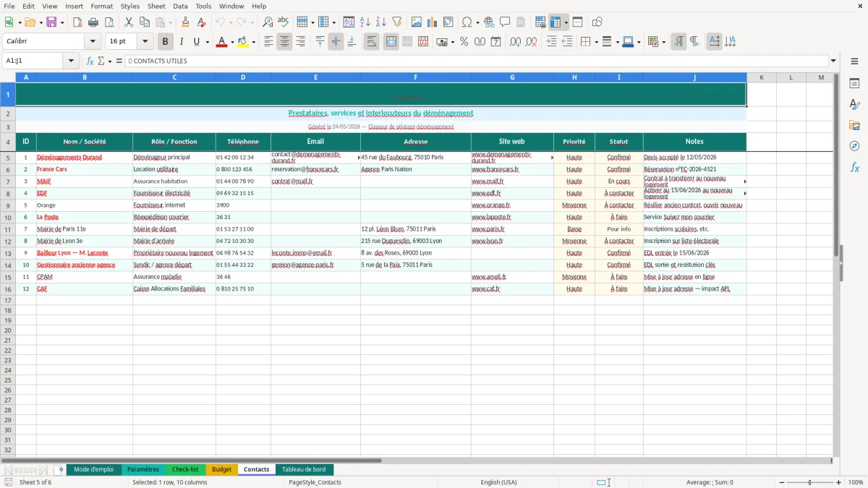Center text horizontally

coord(284,42)
